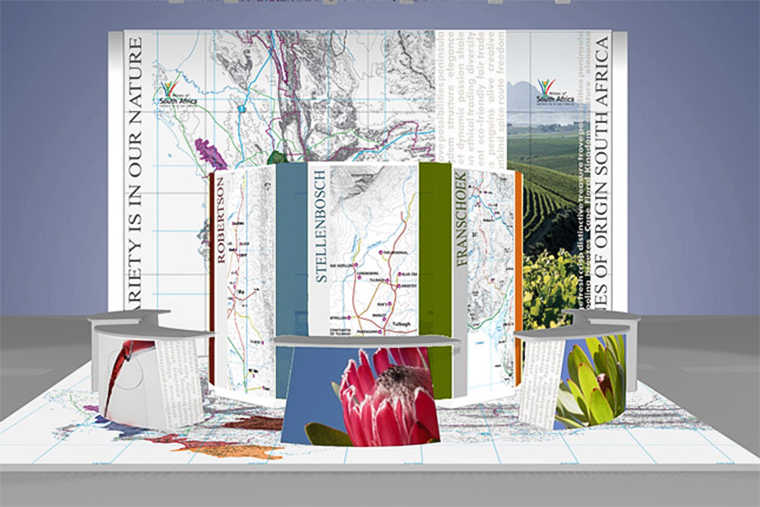Click the ROBERTSON panel title

221,221
